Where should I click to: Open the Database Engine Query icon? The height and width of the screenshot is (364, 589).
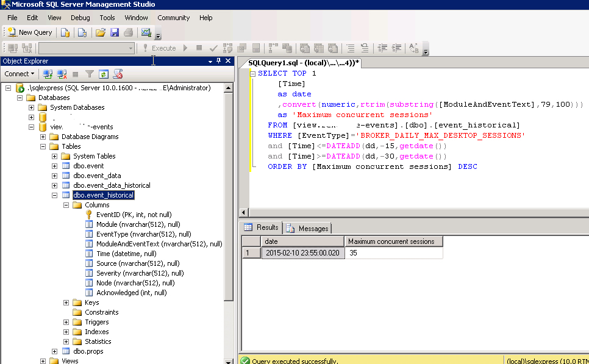pyautogui.click(x=65, y=33)
